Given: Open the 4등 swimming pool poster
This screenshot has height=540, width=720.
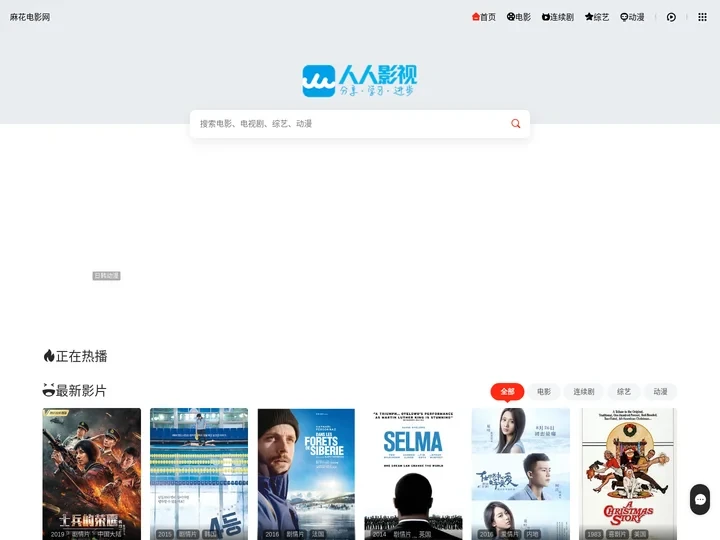Looking at the screenshot, I should click(199, 474).
